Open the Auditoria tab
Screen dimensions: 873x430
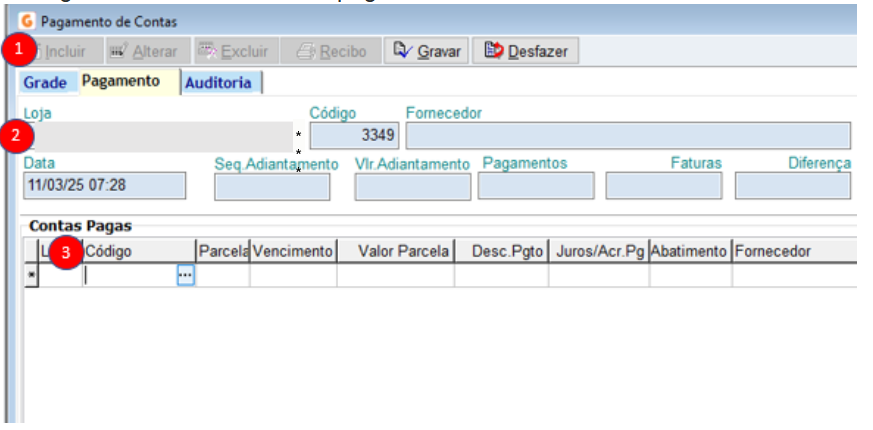click(220, 83)
